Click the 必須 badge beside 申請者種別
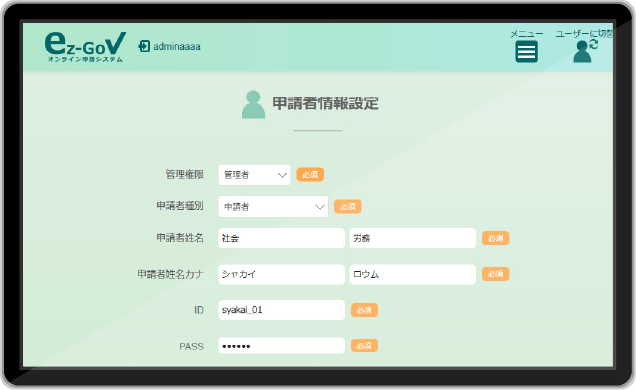636x390 pixels. tap(348, 206)
